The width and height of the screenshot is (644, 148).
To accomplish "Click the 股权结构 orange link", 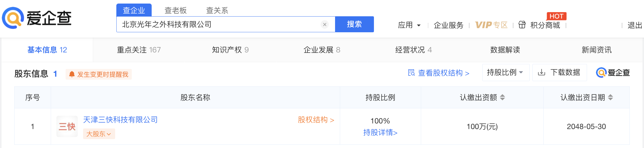I will click(x=316, y=120).
